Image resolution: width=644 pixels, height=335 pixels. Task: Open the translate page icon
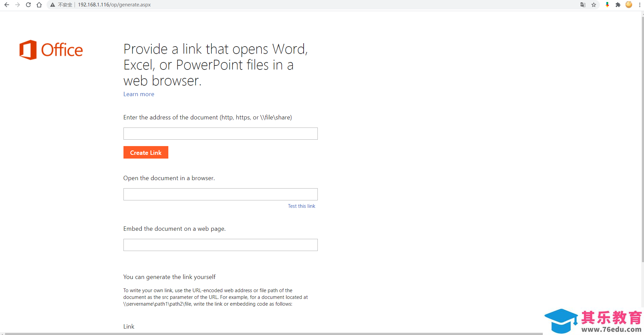(583, 5)
